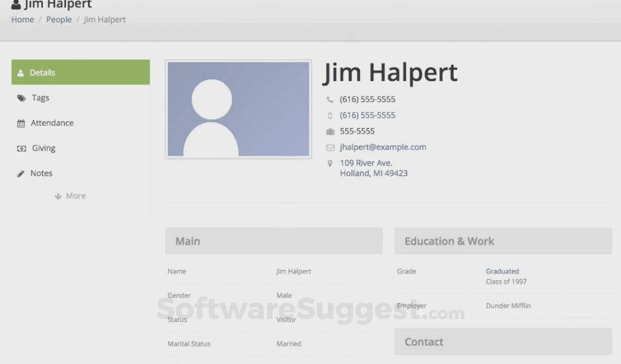Open the jhalpert@example.com email link
621x364 pixels.
(383, 147)
